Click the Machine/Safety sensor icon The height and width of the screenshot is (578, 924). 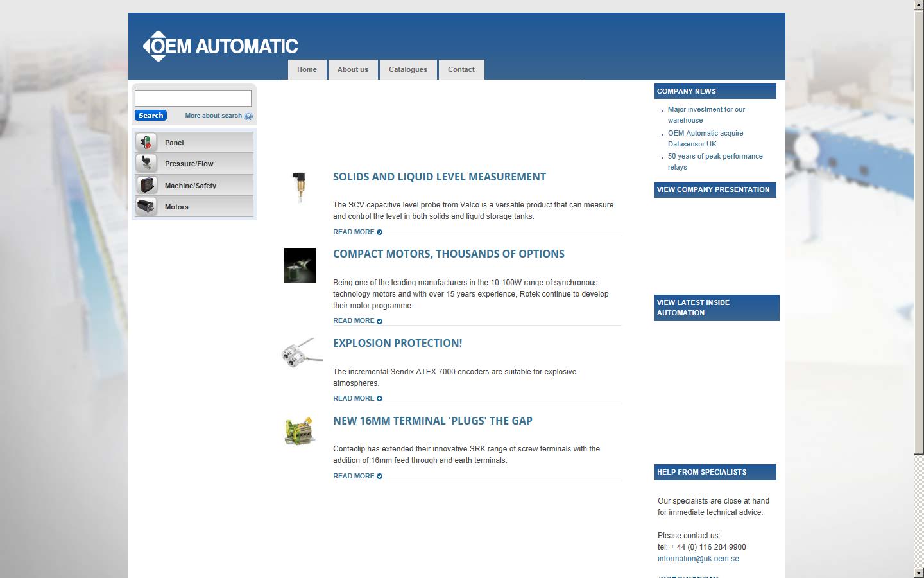click(x=146, y=186)
